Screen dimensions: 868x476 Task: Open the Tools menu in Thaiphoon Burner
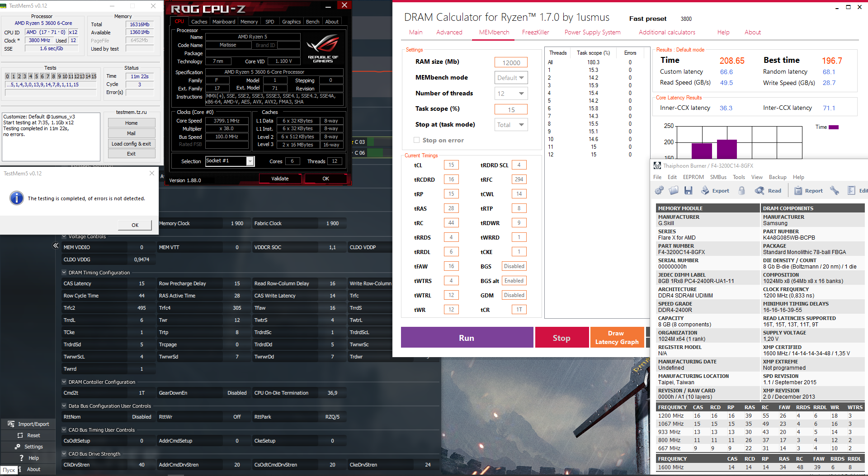[x=739, y=177]
